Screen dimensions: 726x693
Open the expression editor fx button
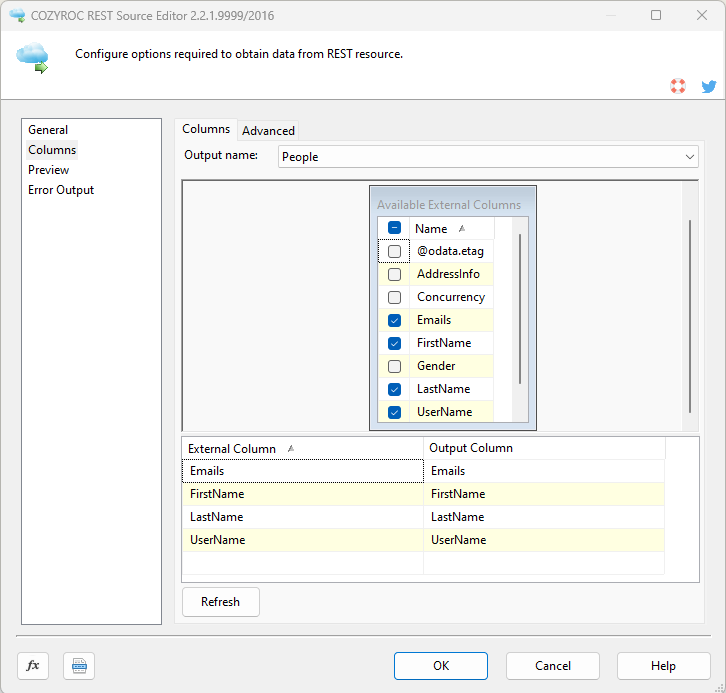click(x=33, y=666)
